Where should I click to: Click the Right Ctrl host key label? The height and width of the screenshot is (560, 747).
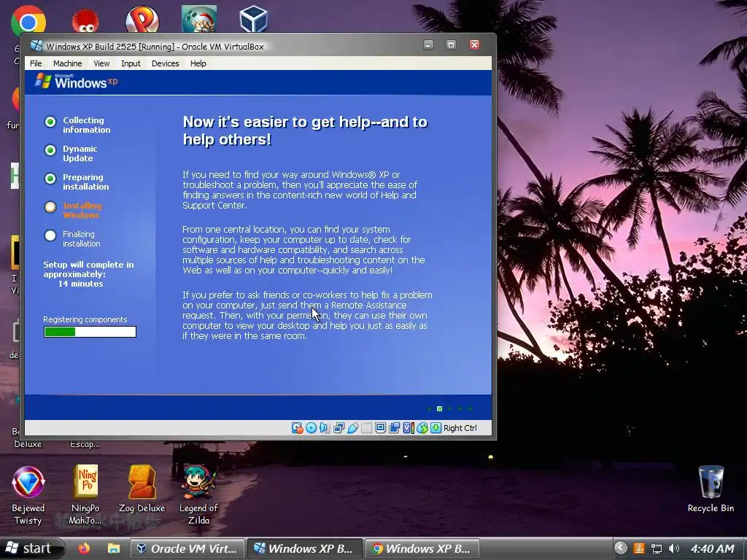(460, 427)
